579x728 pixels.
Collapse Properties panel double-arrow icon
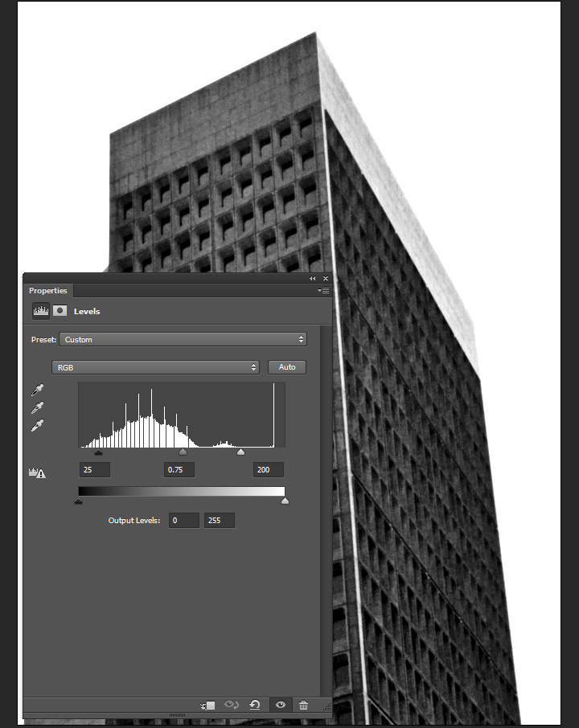coord(312,278)
